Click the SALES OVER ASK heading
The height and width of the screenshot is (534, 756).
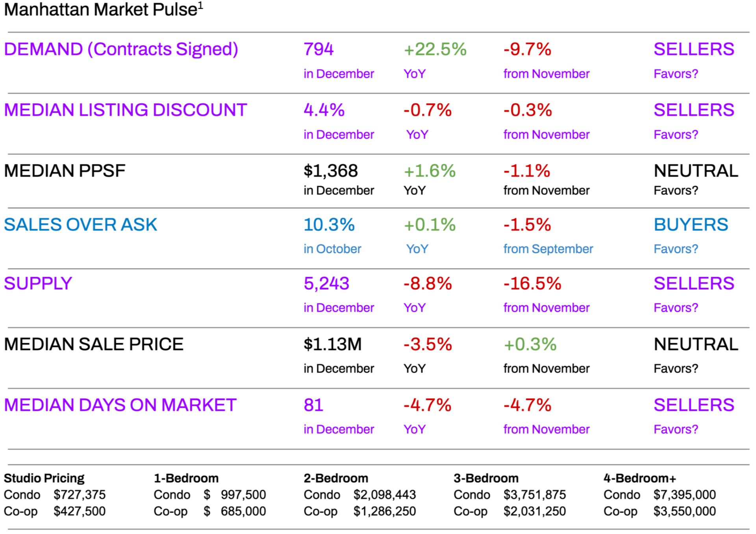80,225
